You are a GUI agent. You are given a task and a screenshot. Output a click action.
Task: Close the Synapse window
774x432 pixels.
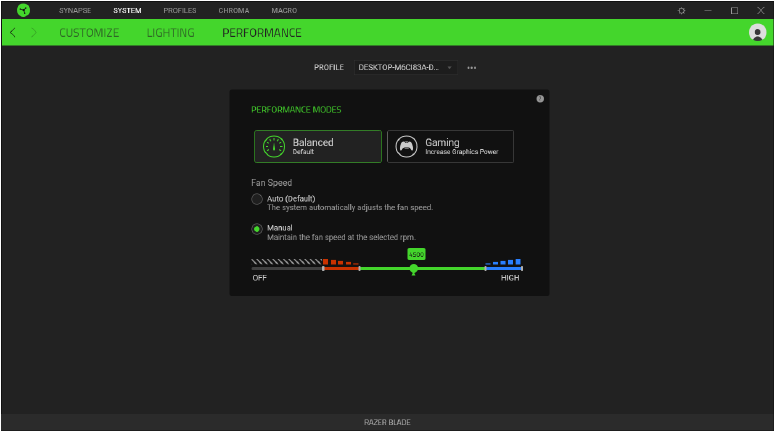(x=761, y=10)
